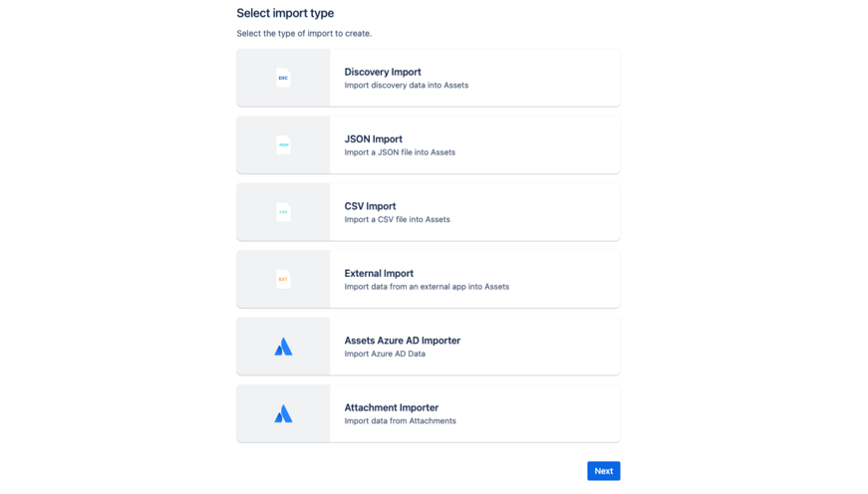Click 'Import a JSON file into Assets' text

pyautogui.click(x=400, y=152)
